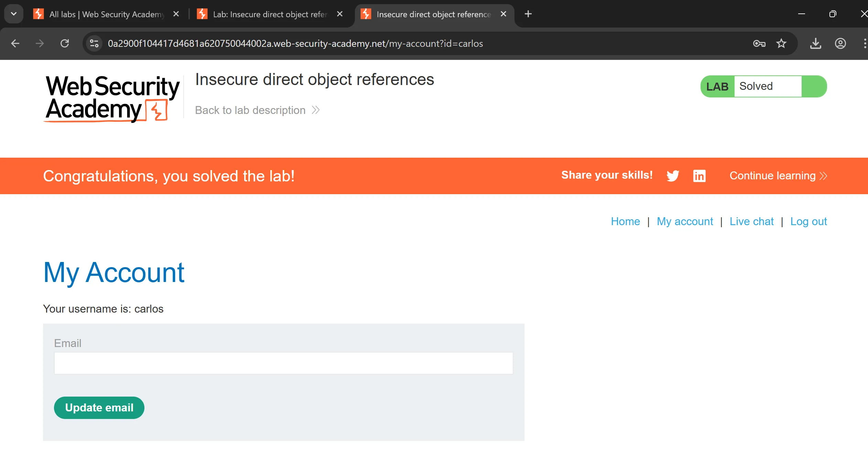Open the Live chat link
868x462 pixels.
(x=751, y=221)
